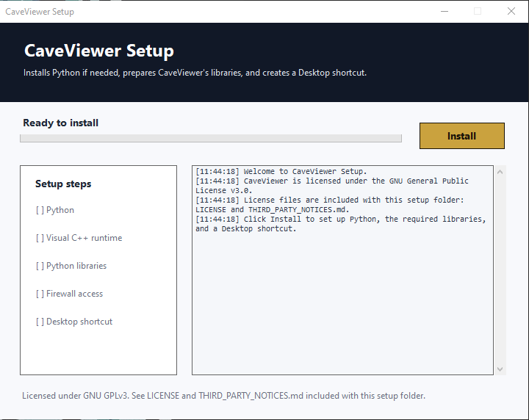Click the GNU GPLv3 license footer text
The width and height of the screenshot is (529, 420).
[x=223, y=396]
